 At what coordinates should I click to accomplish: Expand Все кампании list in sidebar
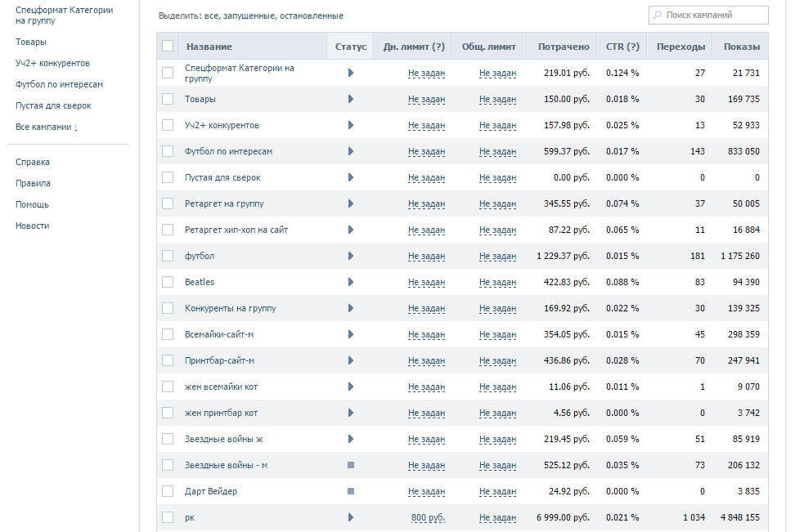(x=47, y=127)
